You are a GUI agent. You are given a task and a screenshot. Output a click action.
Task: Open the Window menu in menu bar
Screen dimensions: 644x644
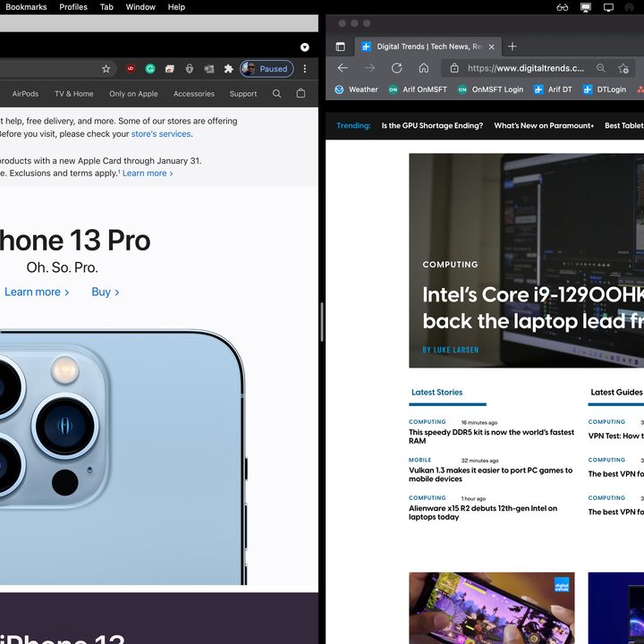pos(140,7)
